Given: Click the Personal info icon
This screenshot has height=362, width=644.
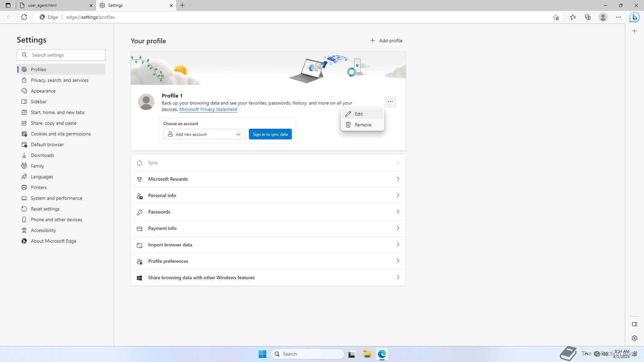Looking at the screenshot, I should [140, 196].
